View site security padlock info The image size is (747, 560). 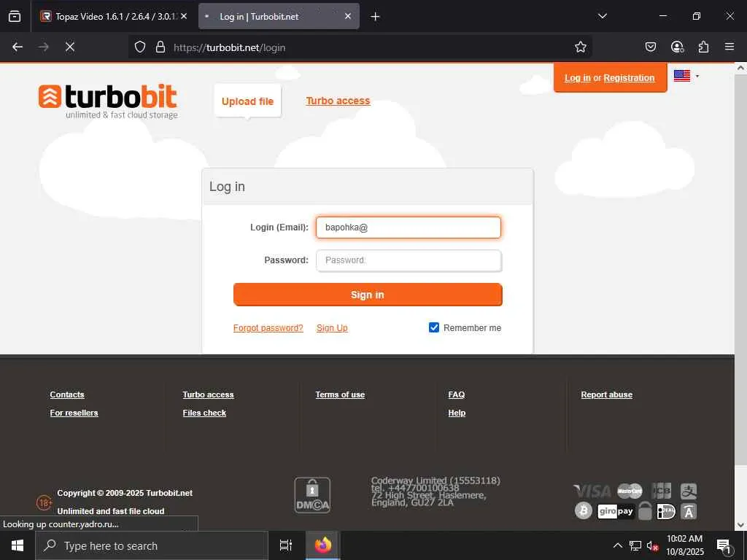pyautogui.click(x=160, y=47)
